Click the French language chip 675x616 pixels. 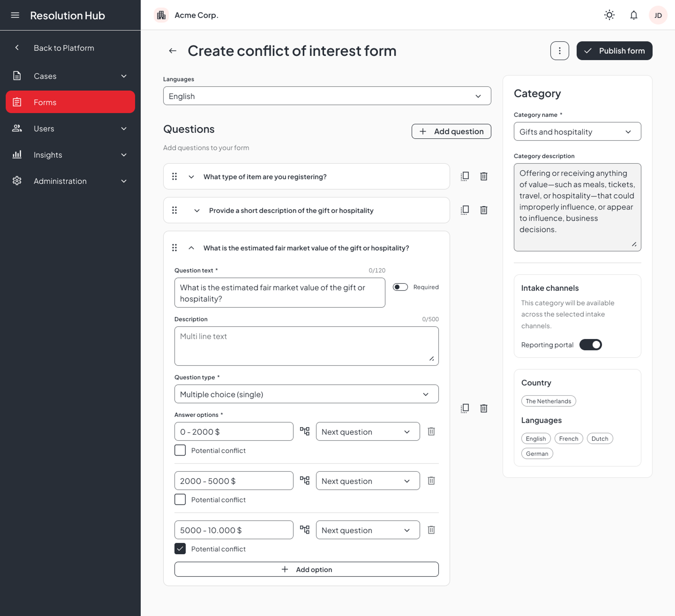coord(568,439)
